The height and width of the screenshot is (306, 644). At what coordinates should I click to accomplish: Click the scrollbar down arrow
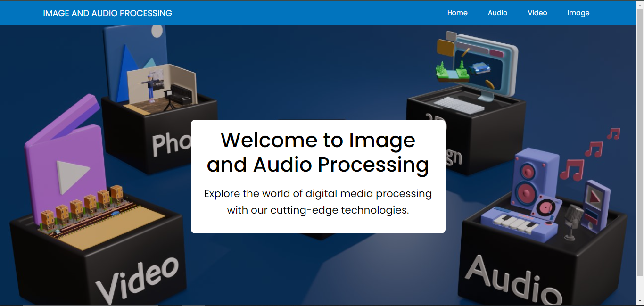click(640, 301)
